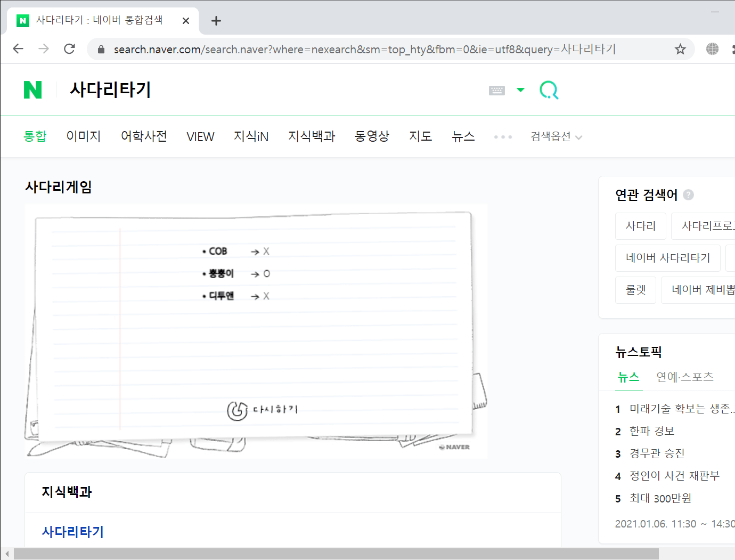Open the 뉴스 search tab
Screen dimensions: 735x560
coord(463,136)
